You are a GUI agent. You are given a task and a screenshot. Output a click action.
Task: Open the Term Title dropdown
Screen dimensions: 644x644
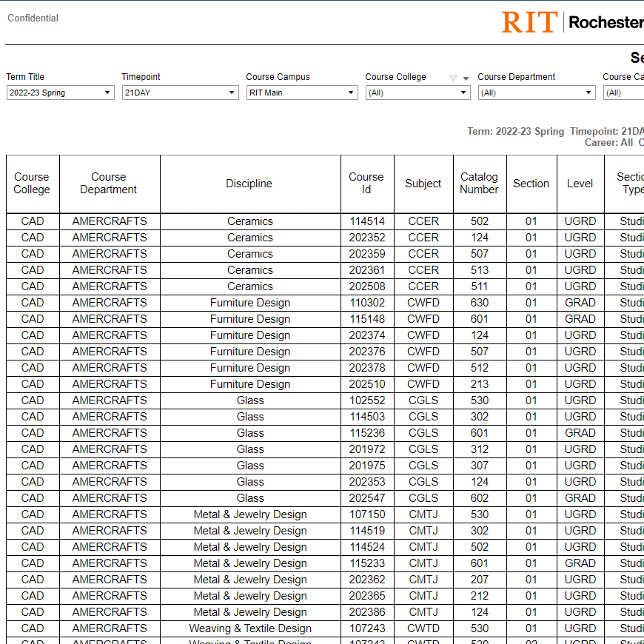pos(60,93)
